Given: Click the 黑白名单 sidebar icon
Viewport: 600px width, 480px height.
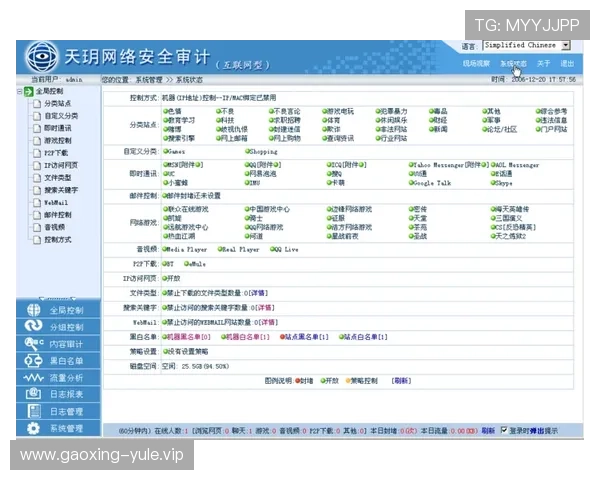Looking at the screenshot, I should coord(33,361).
